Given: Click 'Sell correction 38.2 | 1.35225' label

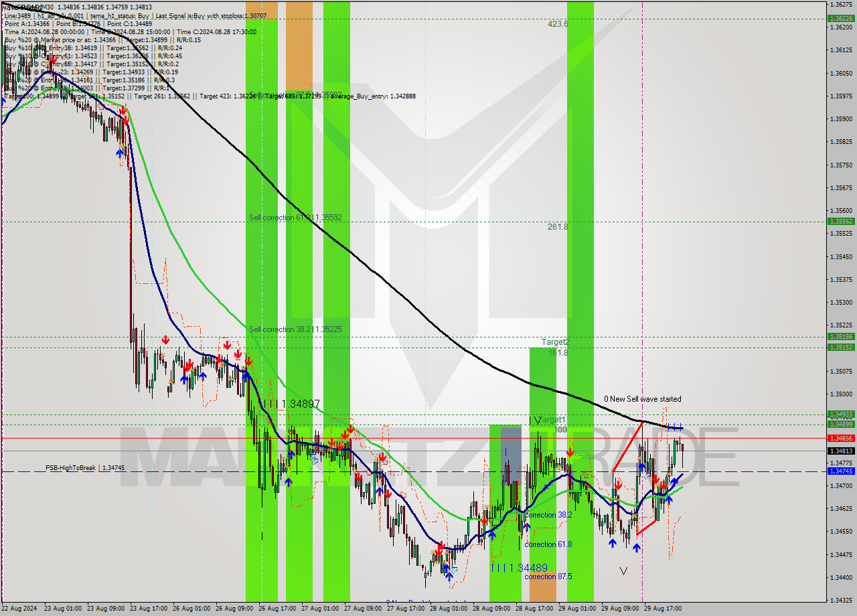Looking at the screenshot, I should tap(295, 329).
